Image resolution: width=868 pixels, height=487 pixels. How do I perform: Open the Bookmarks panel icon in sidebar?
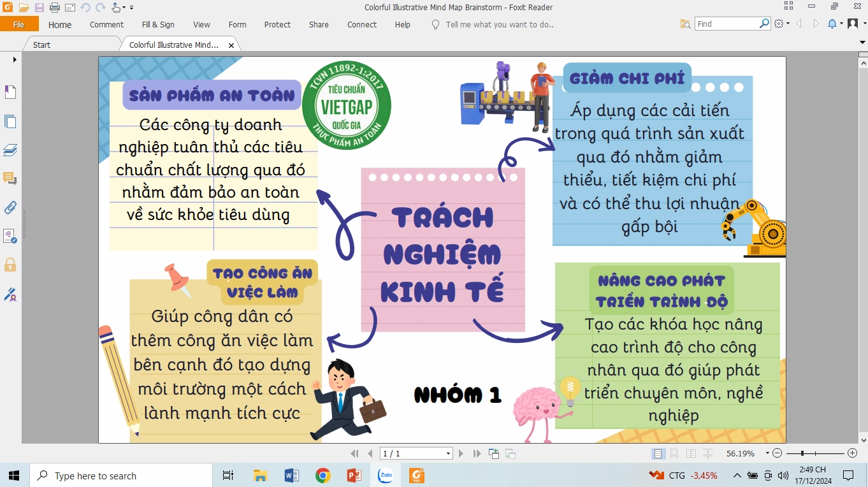(10, 92)
